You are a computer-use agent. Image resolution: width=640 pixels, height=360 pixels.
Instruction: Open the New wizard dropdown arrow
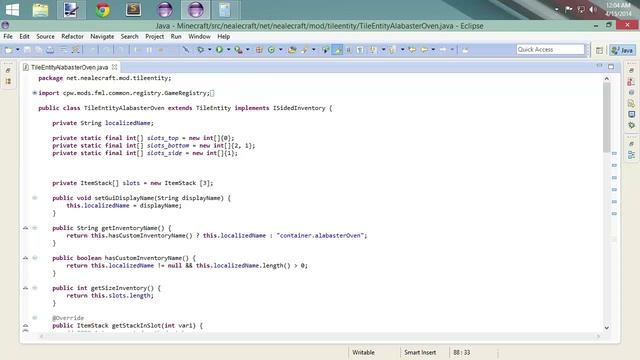pyautogui.click(x=18, y=50)
